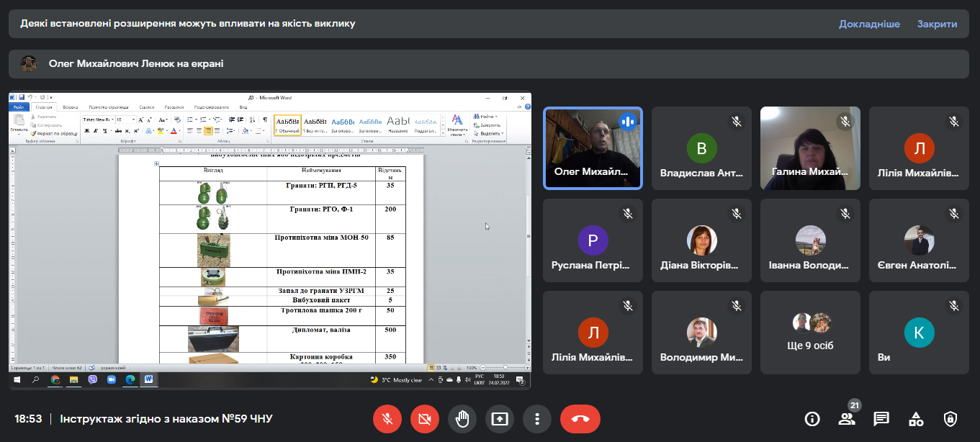The image size is (980, 442).
Task: Open the Изменить стили dropdown
Action: coord(457,125)
